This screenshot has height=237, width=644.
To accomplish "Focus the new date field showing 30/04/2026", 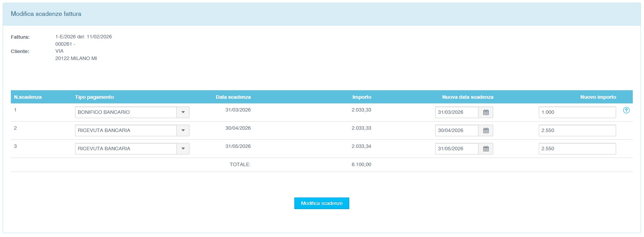I will (x=456, y=131).
